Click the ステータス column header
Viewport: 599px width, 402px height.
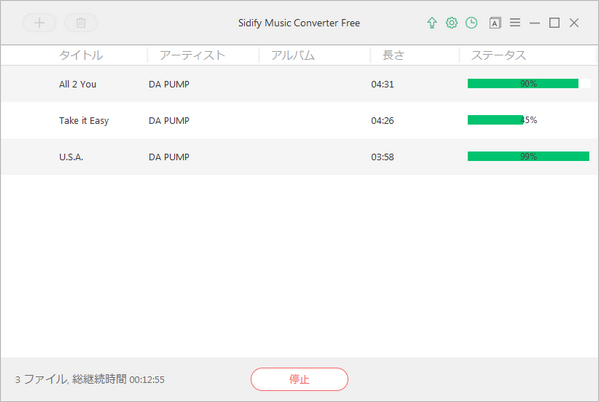[499, 55]
